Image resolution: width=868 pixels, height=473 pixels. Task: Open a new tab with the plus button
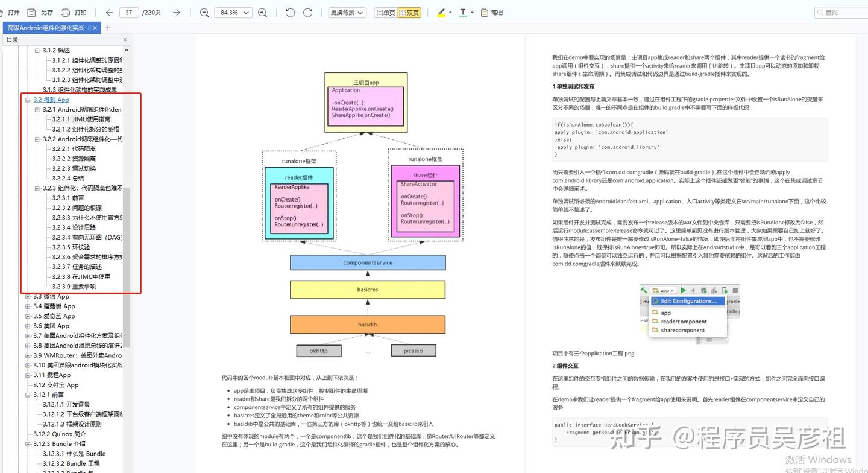(x=107, y=27)
